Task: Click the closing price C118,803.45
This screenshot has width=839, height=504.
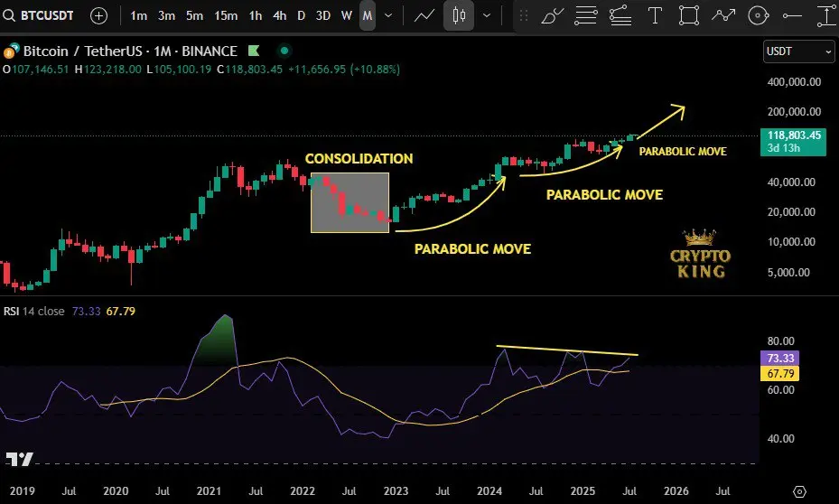Action: coord(249,70)
